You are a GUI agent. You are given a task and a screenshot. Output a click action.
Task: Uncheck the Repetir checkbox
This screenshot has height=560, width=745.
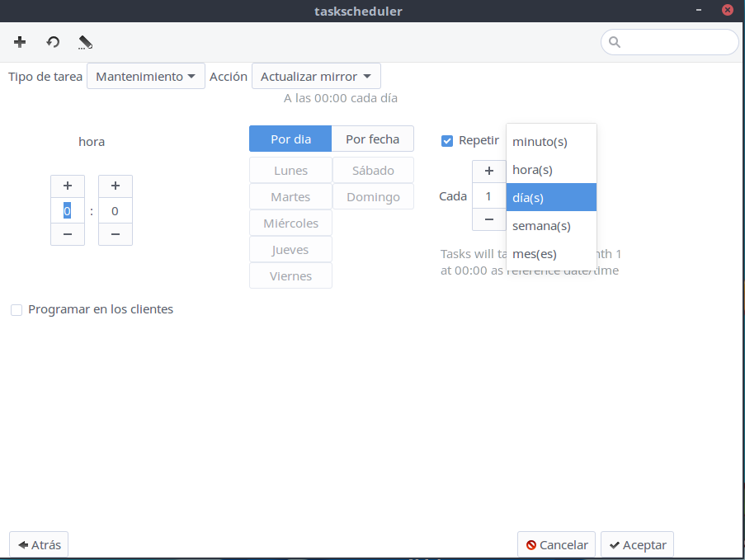[x=447, y=140]
